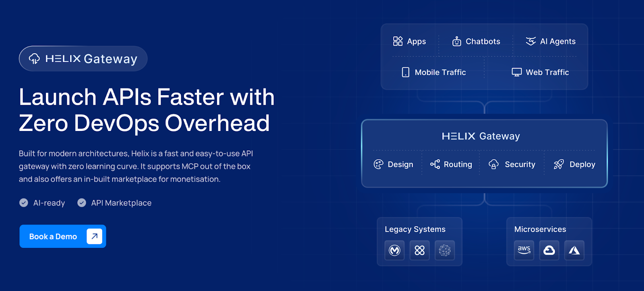Click the Built for modern architectures paragraph
The image size is (644, 291).
point(136,166)
